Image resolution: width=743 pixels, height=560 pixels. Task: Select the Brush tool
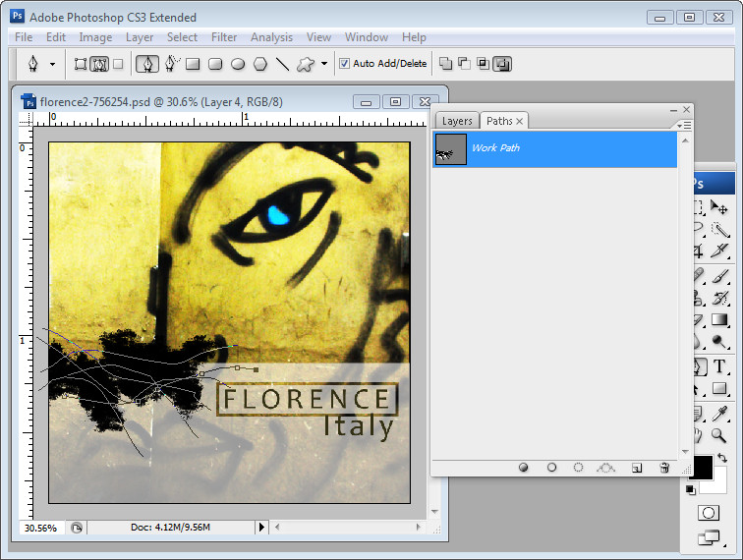[x=719, y=276]
